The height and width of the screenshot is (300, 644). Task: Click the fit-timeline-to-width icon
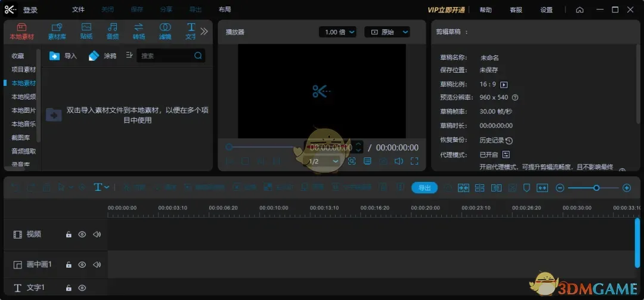click(x=543, y=188)
